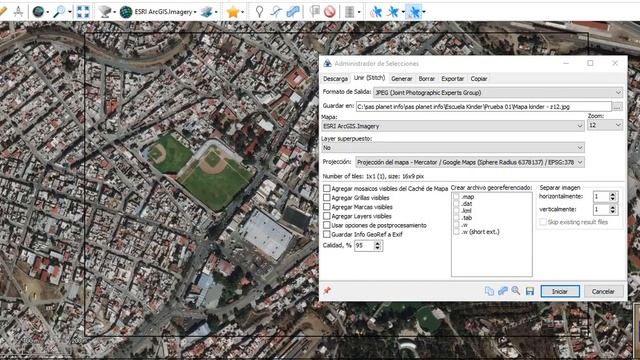
Task: Activate the magnifier zoom tool
Action: coord(60,12)
